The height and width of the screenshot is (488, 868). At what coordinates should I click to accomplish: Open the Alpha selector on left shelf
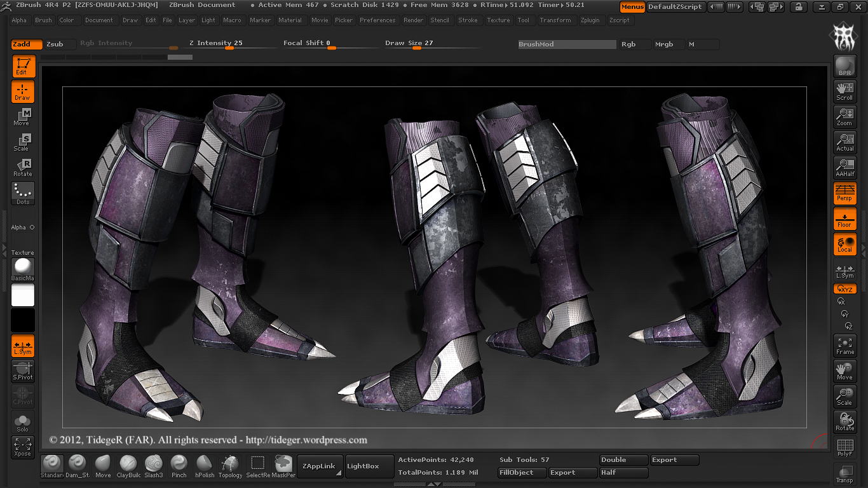[23, 227]
